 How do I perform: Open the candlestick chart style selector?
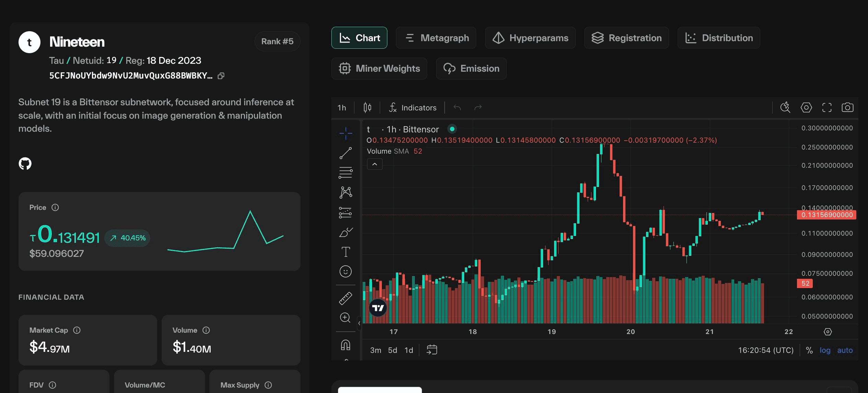367,108
